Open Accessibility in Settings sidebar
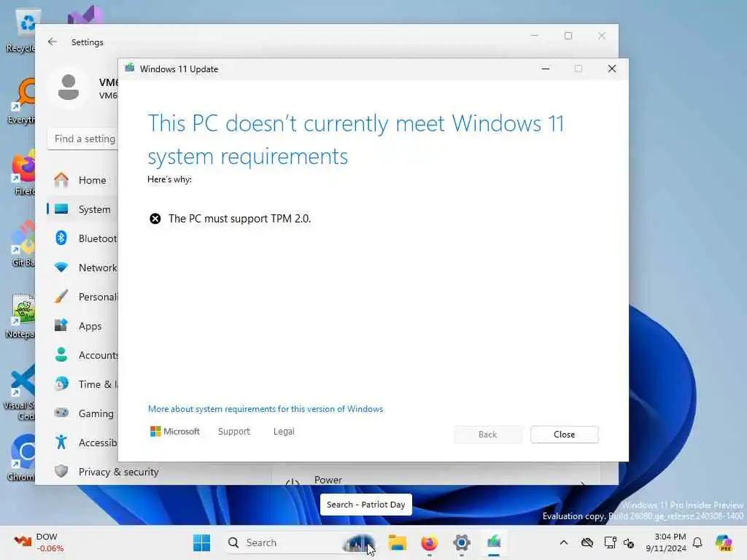 tap(82, 443)
